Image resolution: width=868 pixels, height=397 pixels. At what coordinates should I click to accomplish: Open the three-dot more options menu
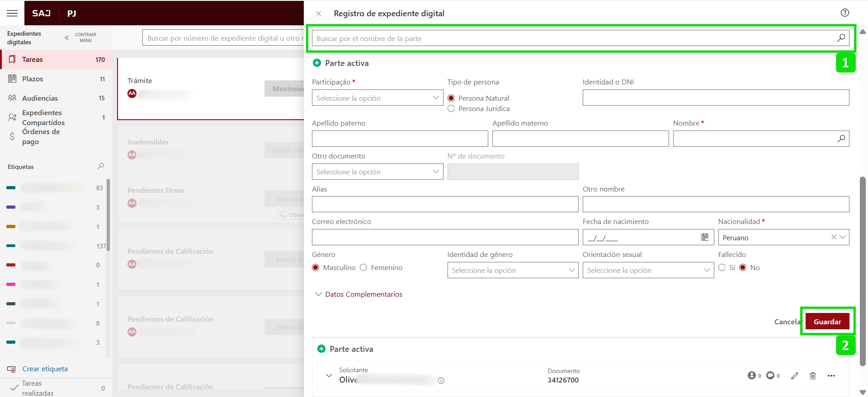(x=831, y=376)
